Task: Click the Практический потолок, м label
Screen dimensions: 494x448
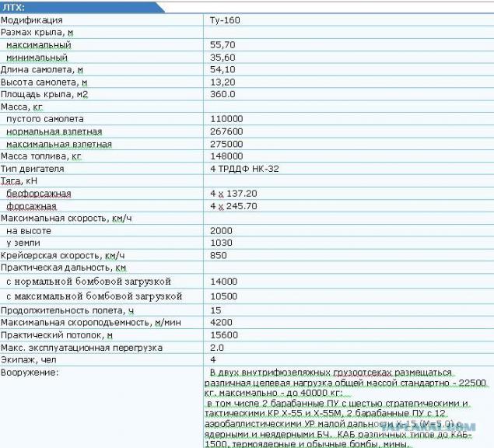Action: click(57, 335)
